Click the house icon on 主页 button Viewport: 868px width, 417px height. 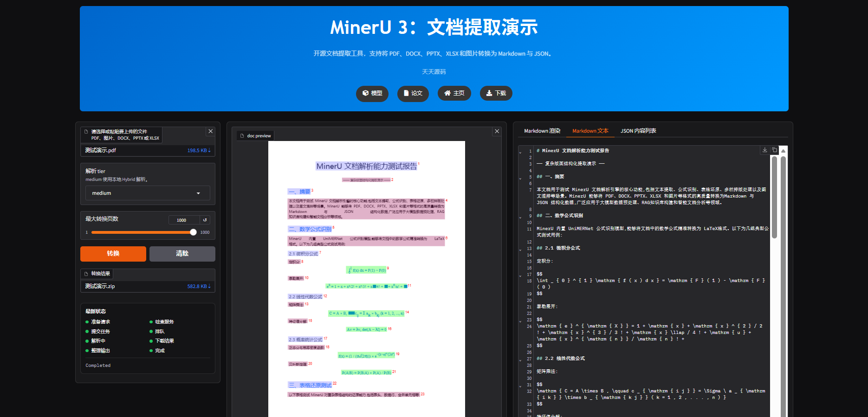(447, 93)
